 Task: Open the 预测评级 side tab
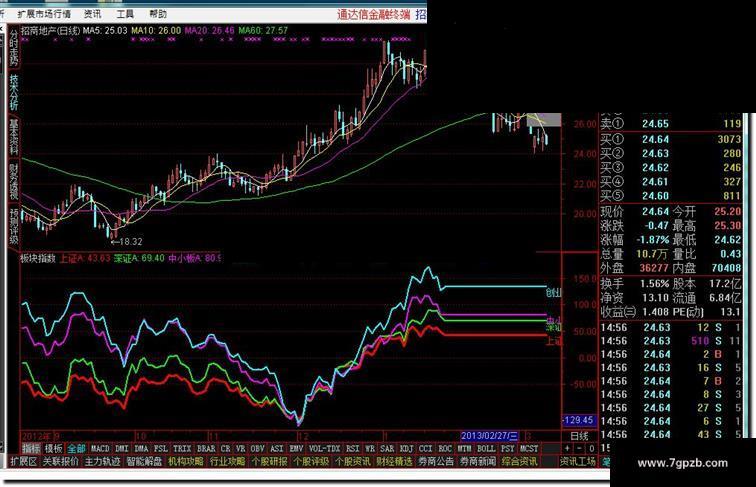14,226
